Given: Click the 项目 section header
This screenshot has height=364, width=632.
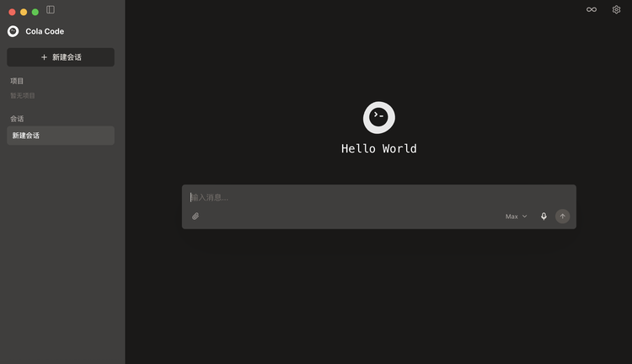Looking at the screenshot, I should click(17, 81).
